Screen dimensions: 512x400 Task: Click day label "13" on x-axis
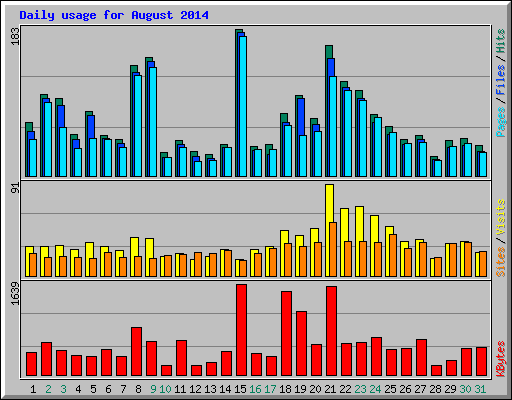(x=210, y=389)
